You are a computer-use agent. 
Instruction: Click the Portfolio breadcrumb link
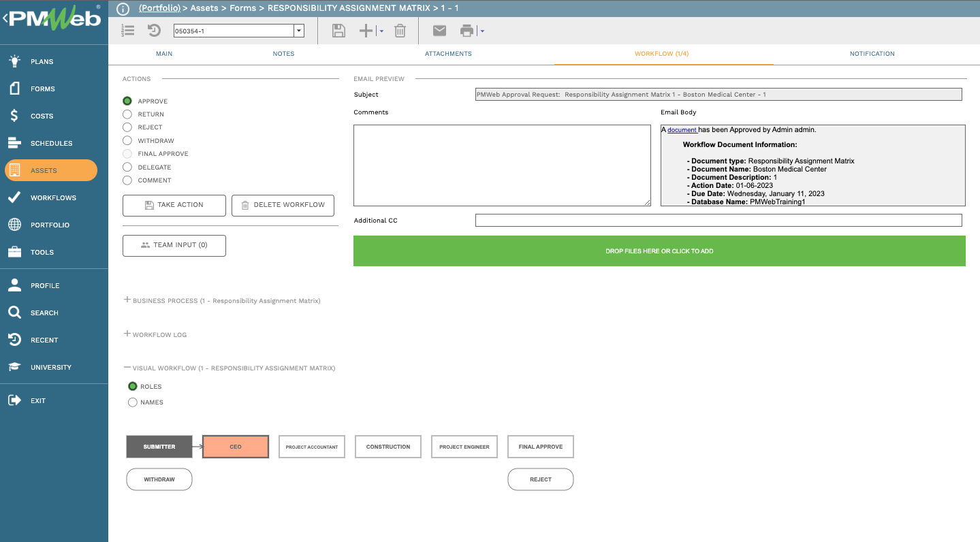point(159,8)
